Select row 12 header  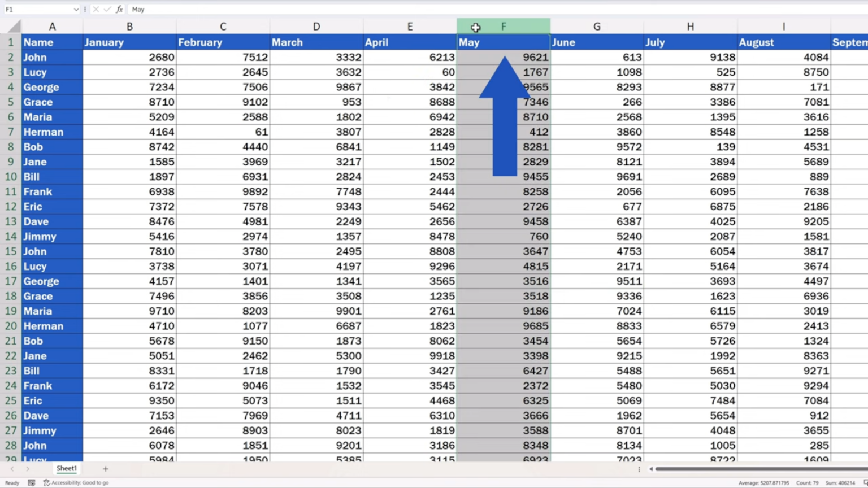click(10, 207)
